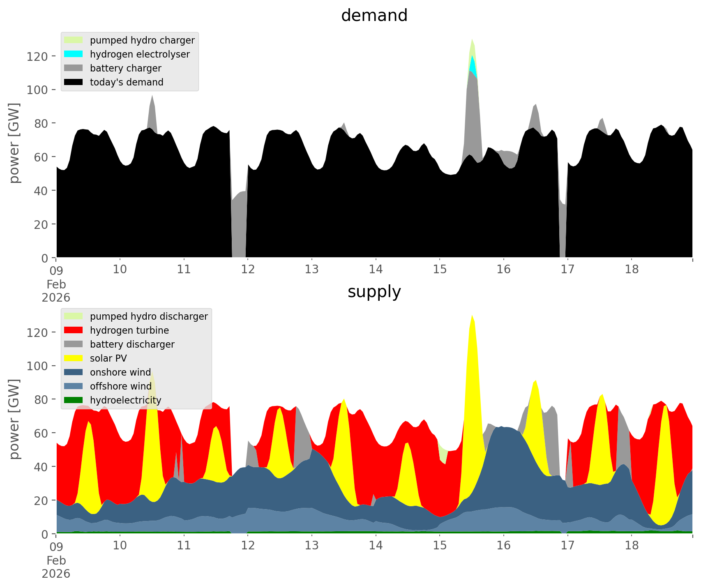Click the black today's demand legend swatch
The height and width of the screenshot is (588, 701).
(x=74, y=82)
